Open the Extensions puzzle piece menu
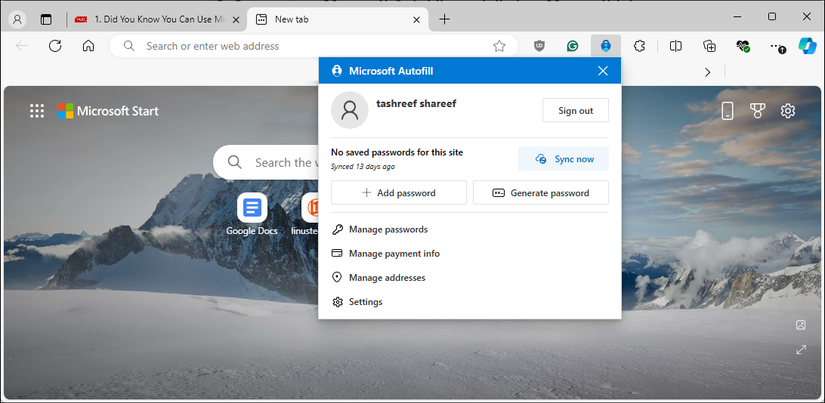The height and width of the screenshot is (403, 825). coord(639,46)
